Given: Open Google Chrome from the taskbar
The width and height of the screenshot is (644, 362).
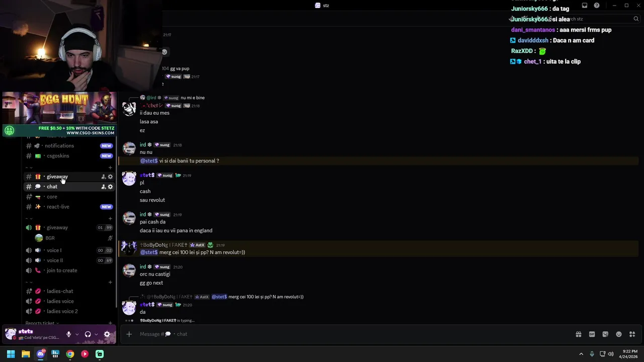Looking at the screenshot, I should point(70,354).
